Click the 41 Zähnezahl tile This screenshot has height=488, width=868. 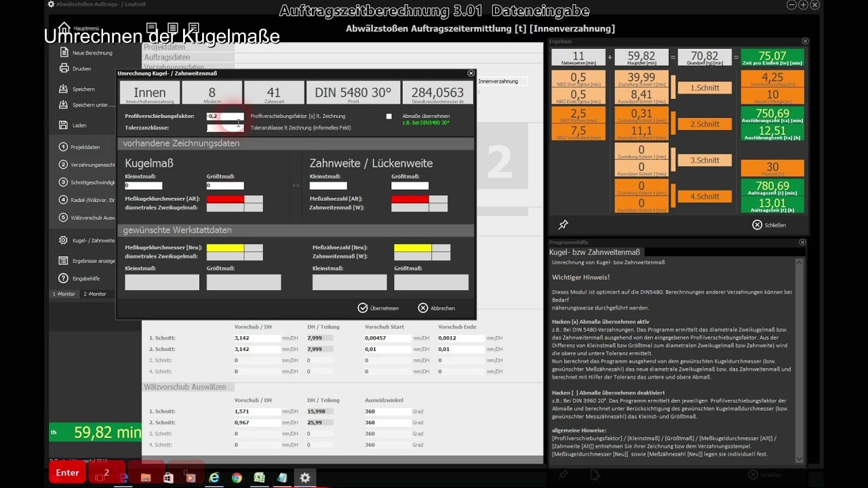pos(273,93)
